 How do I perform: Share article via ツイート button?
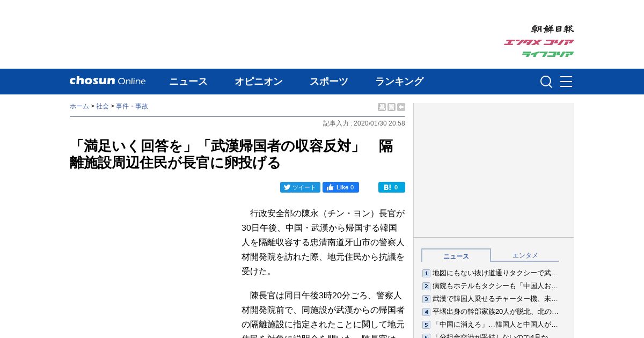tap(300, 187)
